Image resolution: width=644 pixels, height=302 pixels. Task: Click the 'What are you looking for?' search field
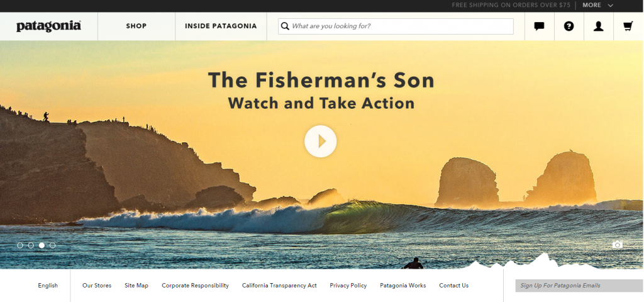(x=396, y=26)
